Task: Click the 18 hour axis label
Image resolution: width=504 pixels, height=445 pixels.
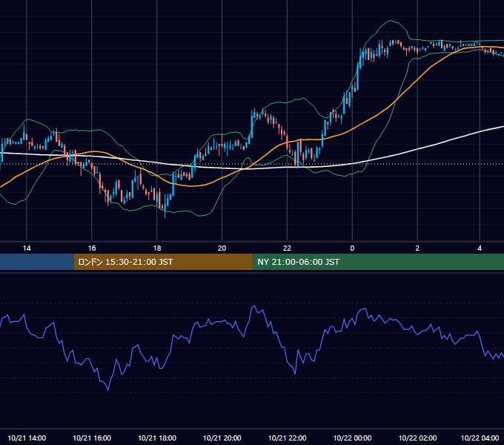Action: click(x=157, y=248)
